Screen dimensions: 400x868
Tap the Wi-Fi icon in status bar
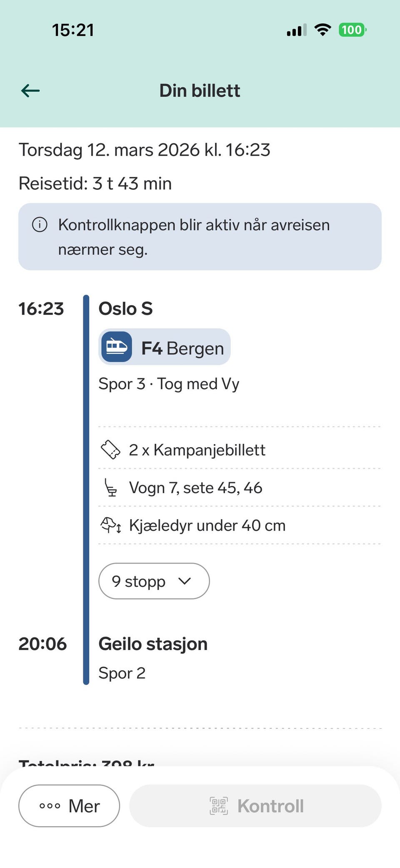322,30
